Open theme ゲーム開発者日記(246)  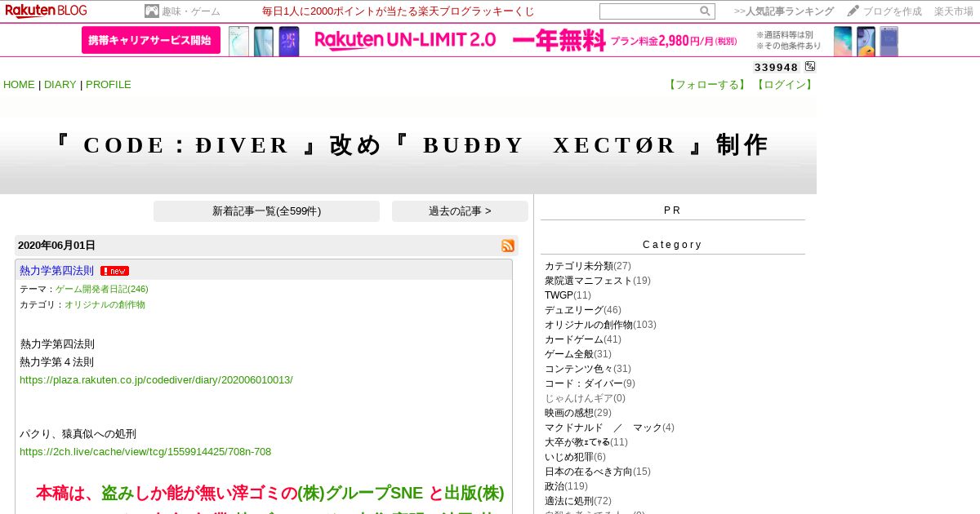(x=102, y=289)
